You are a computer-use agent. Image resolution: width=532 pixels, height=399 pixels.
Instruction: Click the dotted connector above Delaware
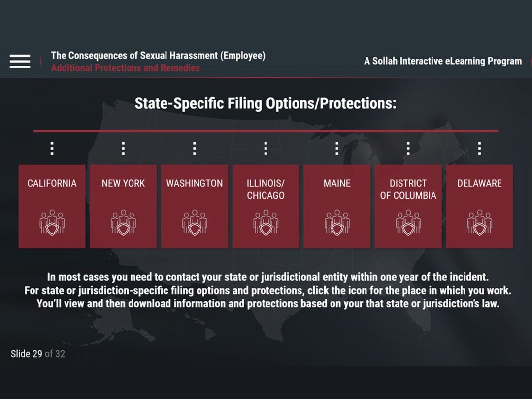[x=479, y=148]
